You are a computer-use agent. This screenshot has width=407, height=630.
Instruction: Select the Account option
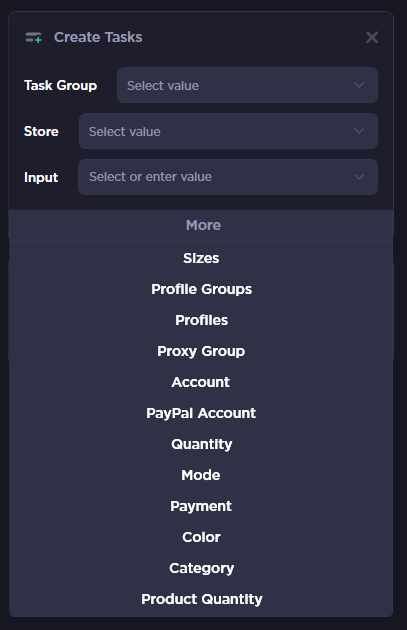pyautogui.click(x=201, y=382)
